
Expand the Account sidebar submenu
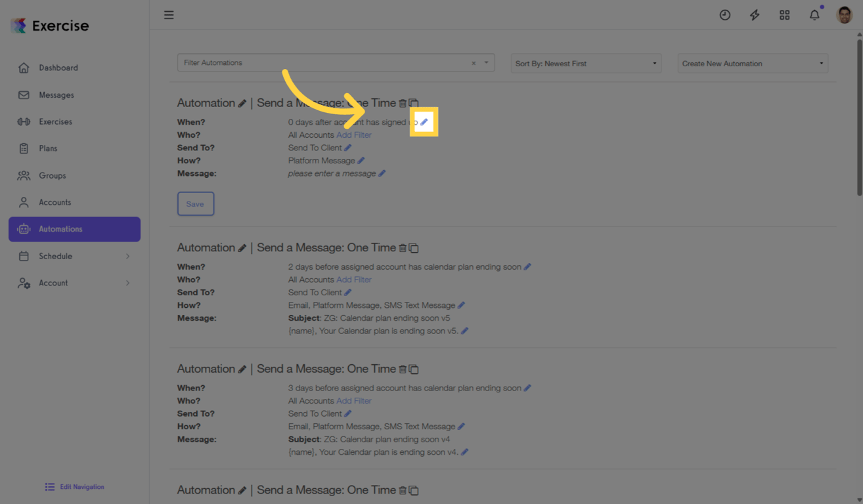[x=74, y=283]
